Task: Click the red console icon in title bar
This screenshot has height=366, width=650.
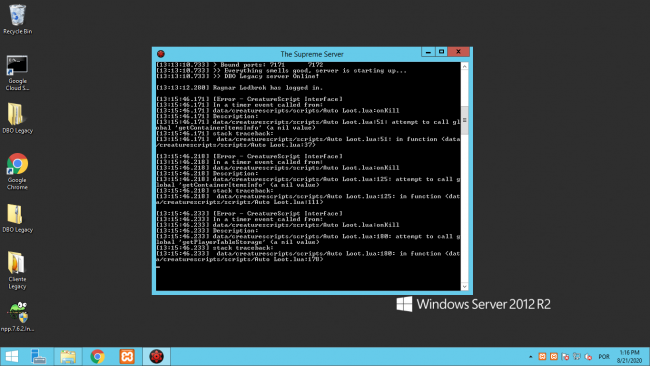Action: pyautogui.click(x=161, y=54)
